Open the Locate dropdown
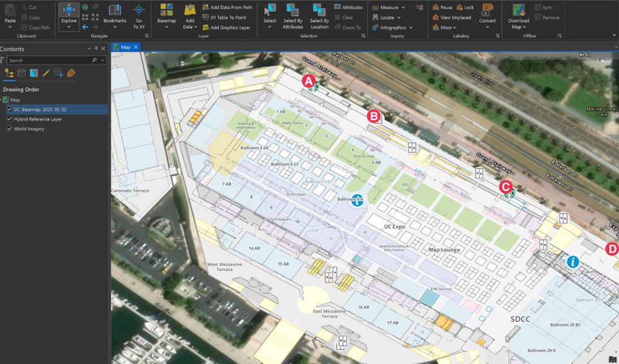The width and height of the screenshot is (619, 364). [399, 18]
